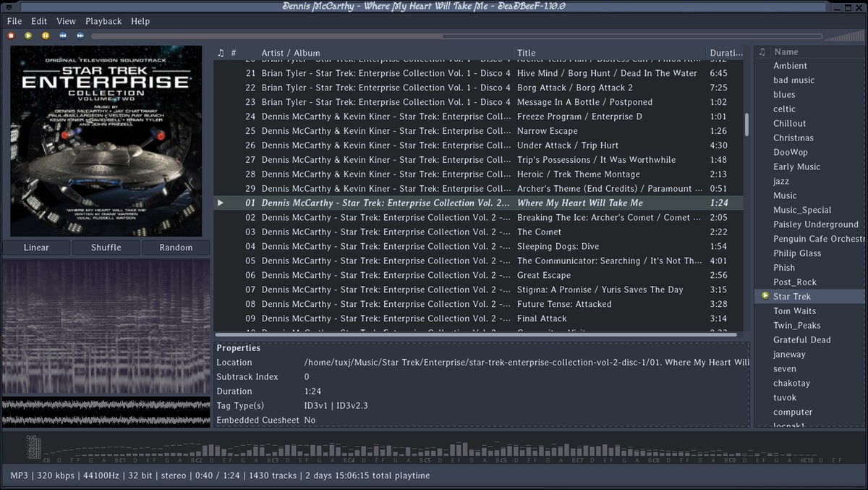868x490 pixels.
Task: Enable Shuffle playback order
Action: (x=106, y=248)
